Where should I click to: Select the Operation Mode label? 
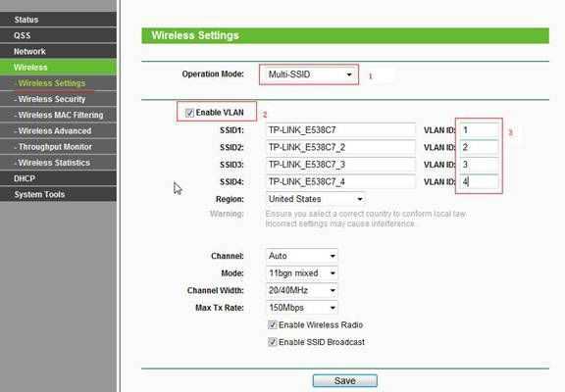tap(213, 74)
